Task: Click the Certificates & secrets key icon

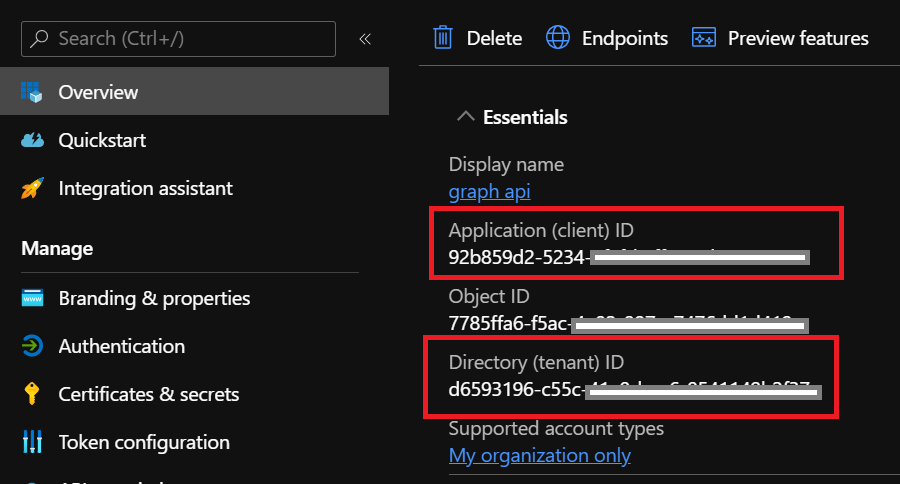Action: 32,394
